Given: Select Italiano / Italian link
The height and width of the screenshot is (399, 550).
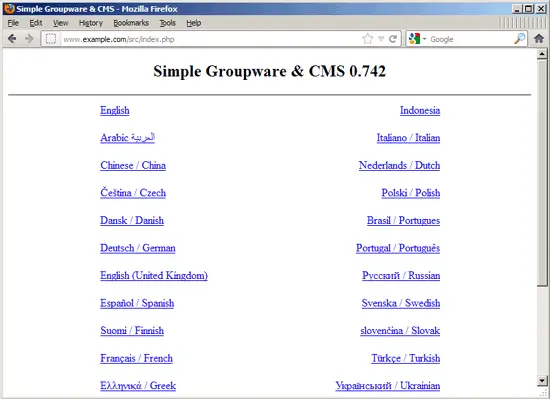Looking at the screenshot, I should tap(408, 137).
